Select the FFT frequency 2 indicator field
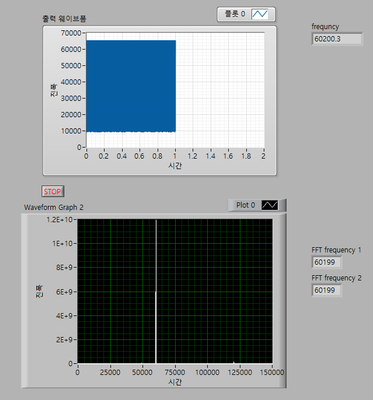Screen dimensions: 373x400 coord(326,290)
